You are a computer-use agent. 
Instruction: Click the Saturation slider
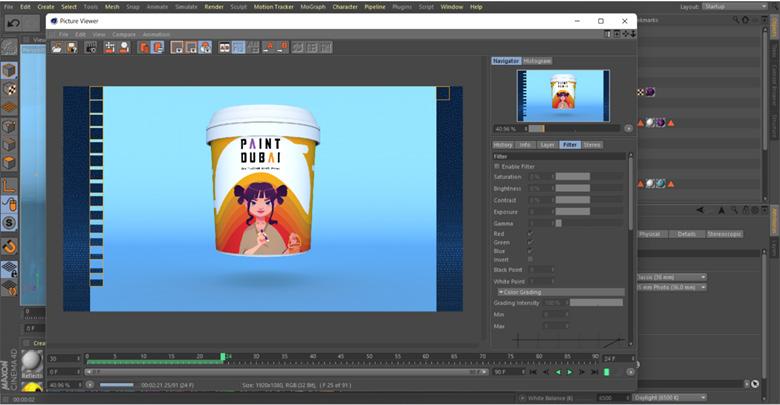tap(589, 177)
